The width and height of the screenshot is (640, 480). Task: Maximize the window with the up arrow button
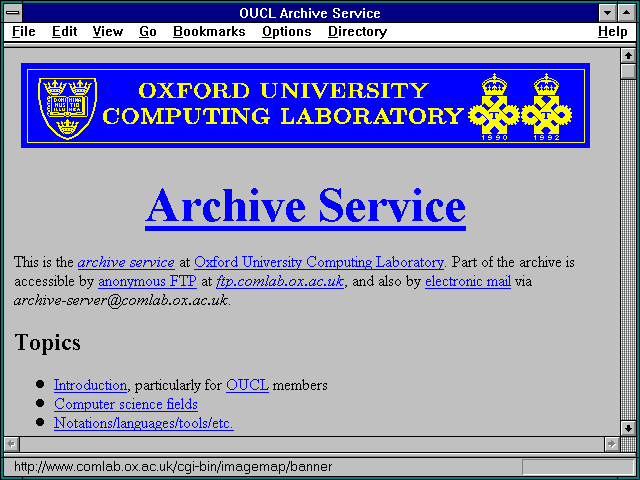point(627,13)
